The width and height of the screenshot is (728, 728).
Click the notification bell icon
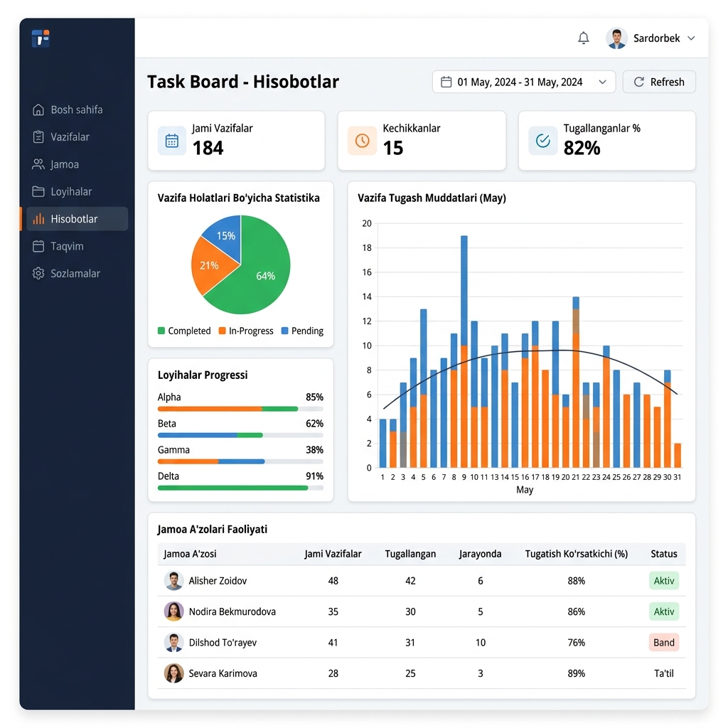[x=584, y=38]
